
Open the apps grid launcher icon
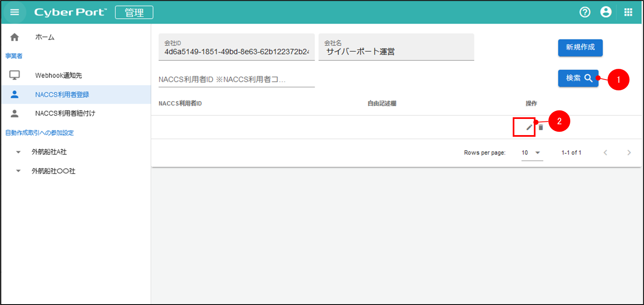pos(628,12)
